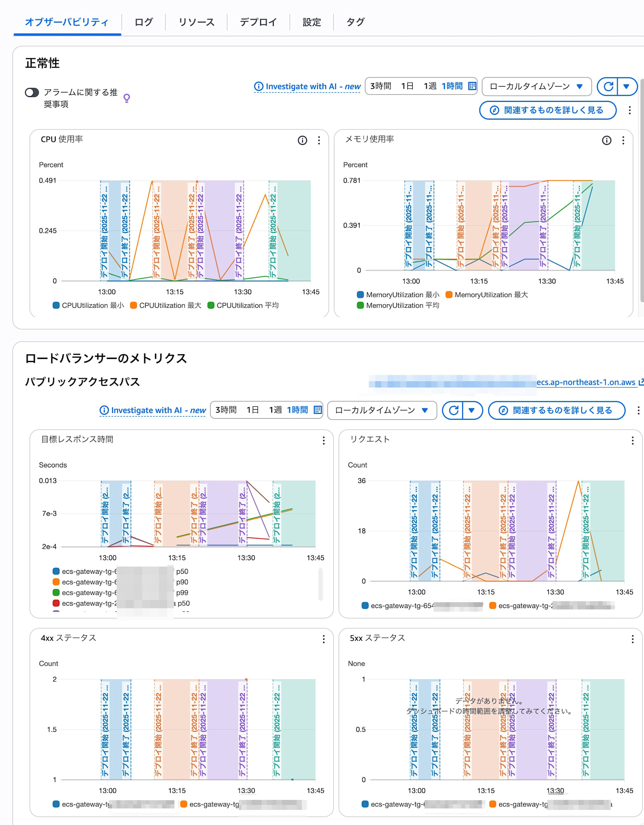This screenshot has height=825, width=644.
Task: Toggle CPUUtilization 最大 legend series
Action: 166,306
